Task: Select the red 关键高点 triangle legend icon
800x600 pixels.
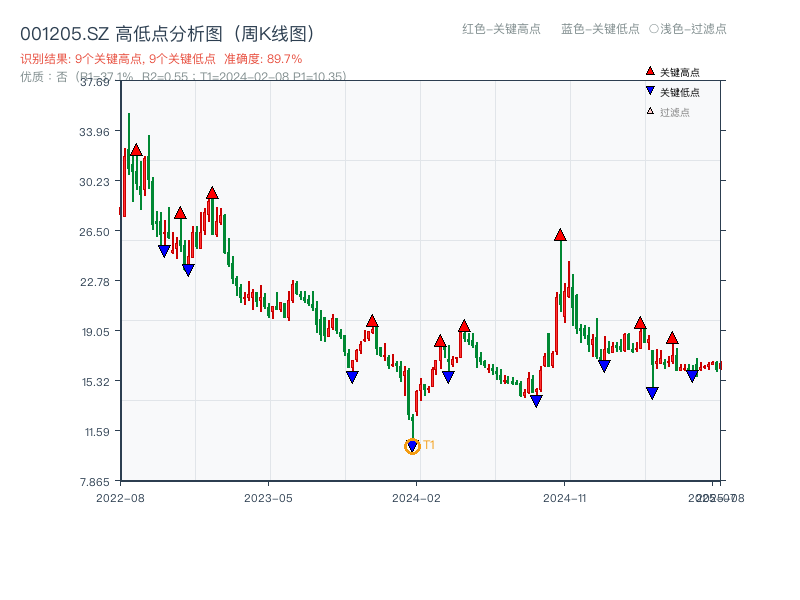Action: tap(648, 71)
